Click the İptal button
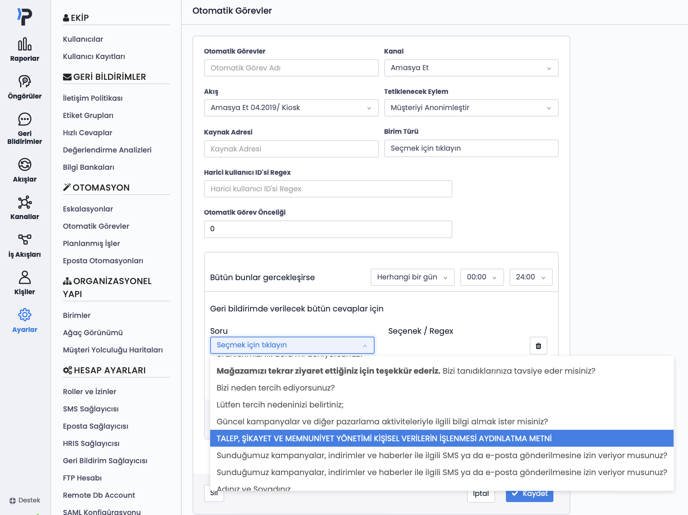Screen dimensions: 688x515 (x=481, y=493)
